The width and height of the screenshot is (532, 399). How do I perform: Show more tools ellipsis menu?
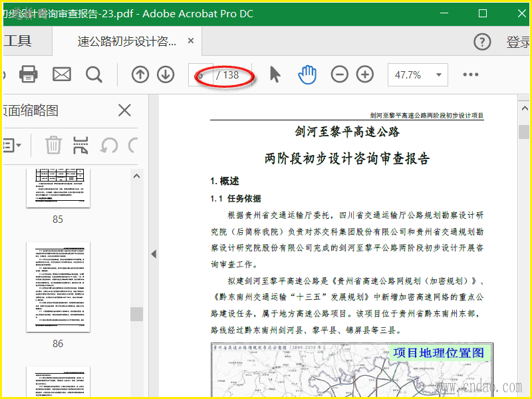coord(471,74)
